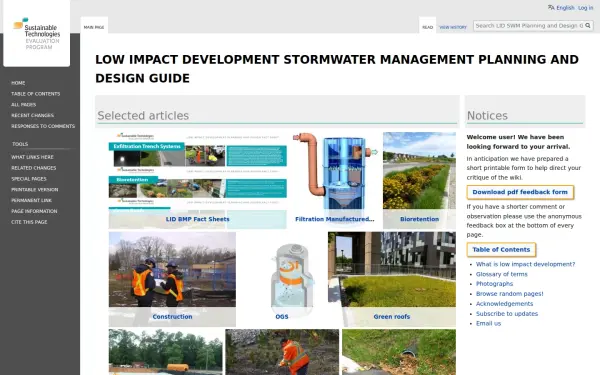The image size is (600, 375).
Task: Click the Bioretention caption link
Action: pyautogui.click(x=419, y=219)
